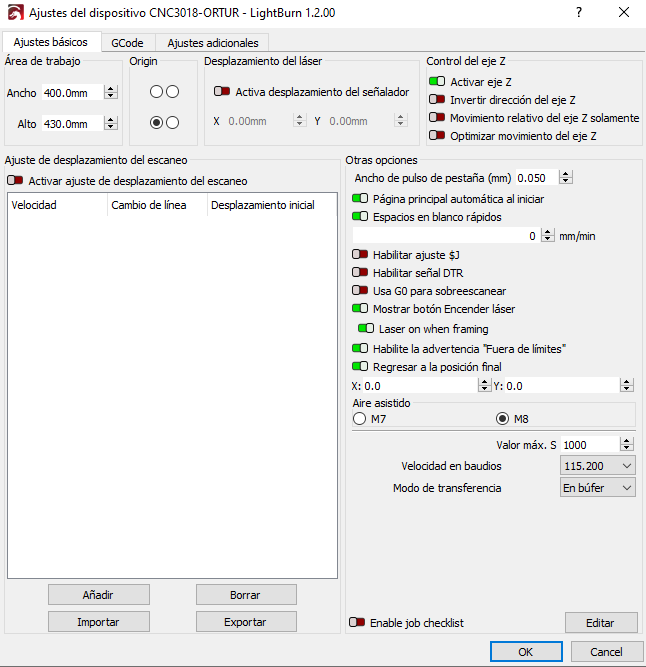The width and height of the screenshot is (646, 667).
Task: Click the Cambio de línea column header
Action: [157, 205]
